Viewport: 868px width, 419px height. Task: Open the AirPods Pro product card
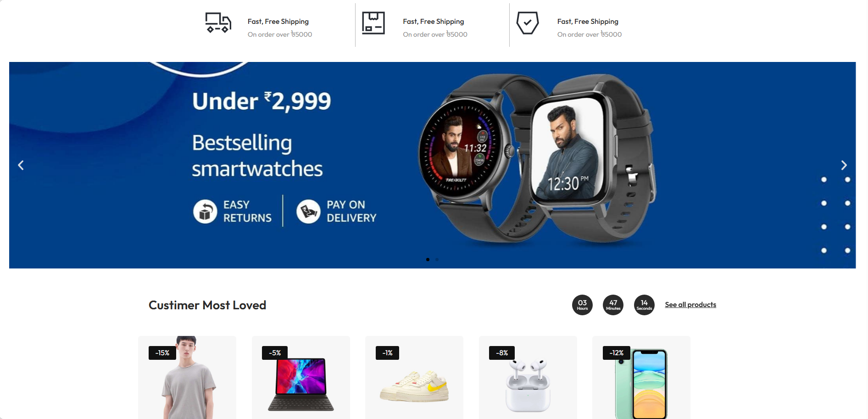[528, 378]
